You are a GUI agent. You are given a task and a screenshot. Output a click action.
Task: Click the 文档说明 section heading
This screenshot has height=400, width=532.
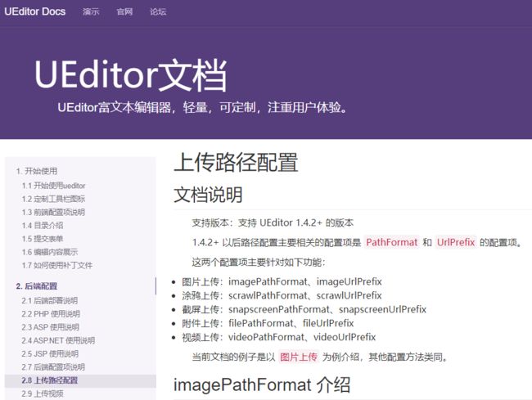pos(208,195)
